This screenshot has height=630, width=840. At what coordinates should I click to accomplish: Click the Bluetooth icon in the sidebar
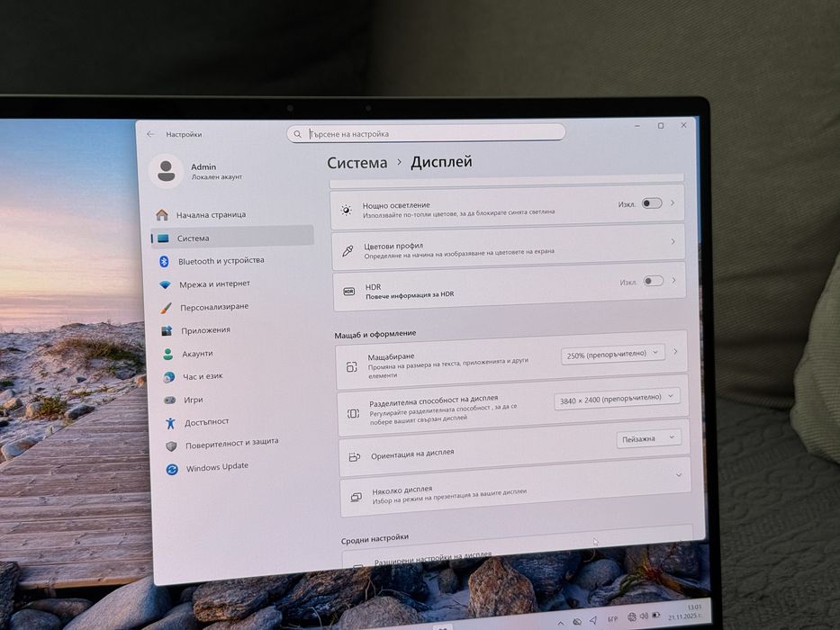164,261
